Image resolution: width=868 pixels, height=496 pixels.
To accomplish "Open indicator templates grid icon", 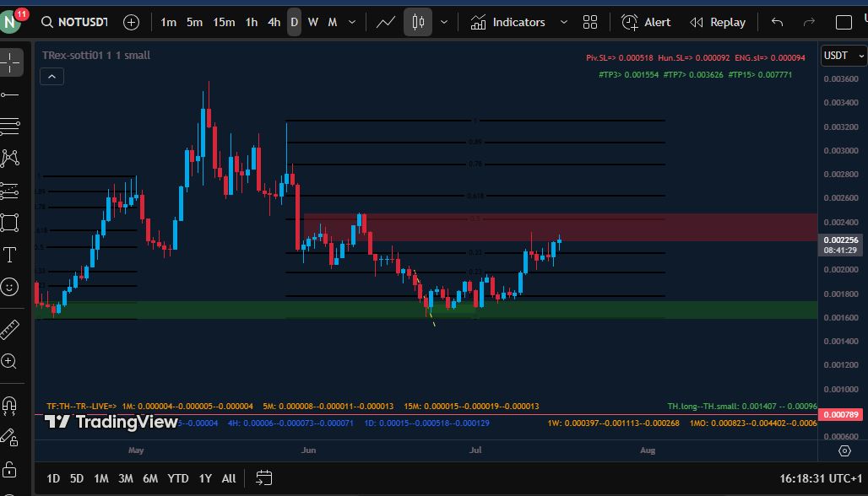I will coord(590,22).
